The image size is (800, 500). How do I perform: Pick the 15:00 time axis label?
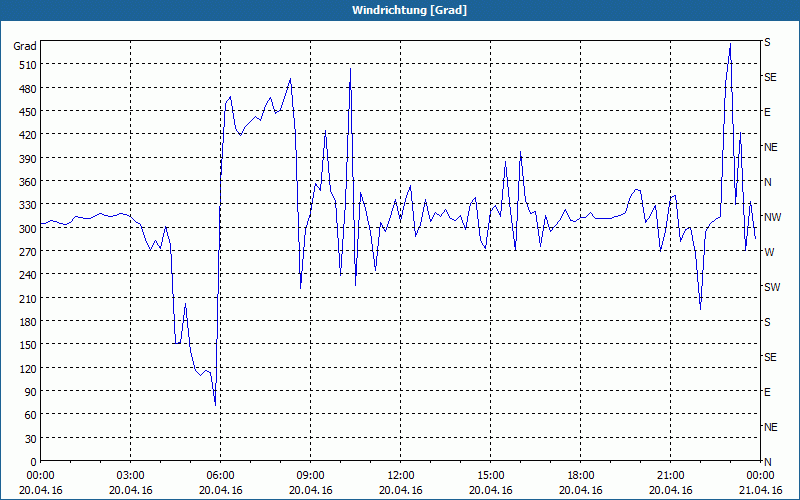point(491,476)
